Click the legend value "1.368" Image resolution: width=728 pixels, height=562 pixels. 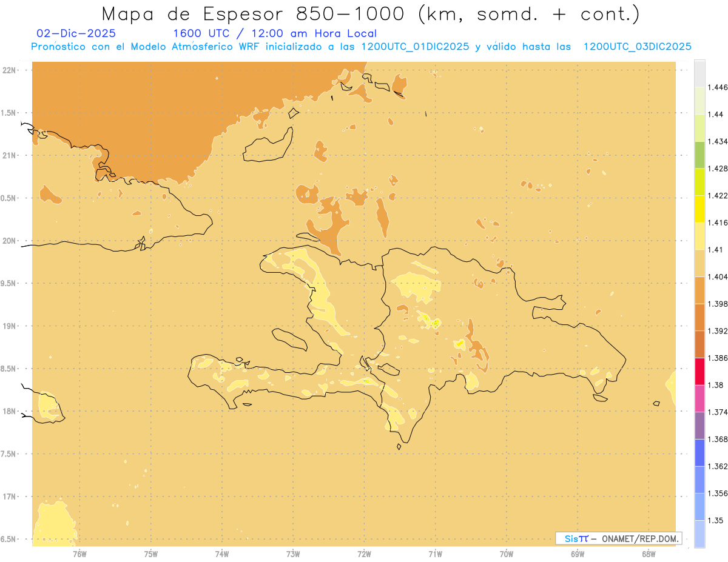(x=718, y=439)
